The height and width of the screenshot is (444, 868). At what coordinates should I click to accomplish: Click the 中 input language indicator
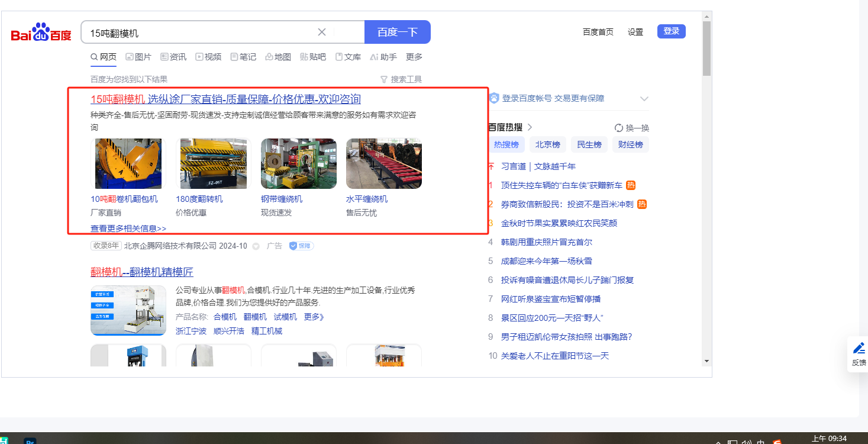click(x=761, y=442)
